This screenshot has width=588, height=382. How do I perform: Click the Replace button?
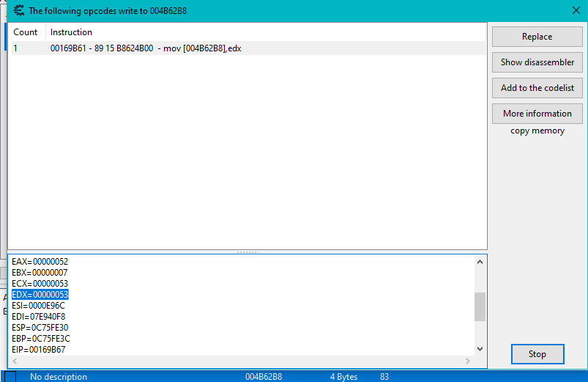(537, 37)
